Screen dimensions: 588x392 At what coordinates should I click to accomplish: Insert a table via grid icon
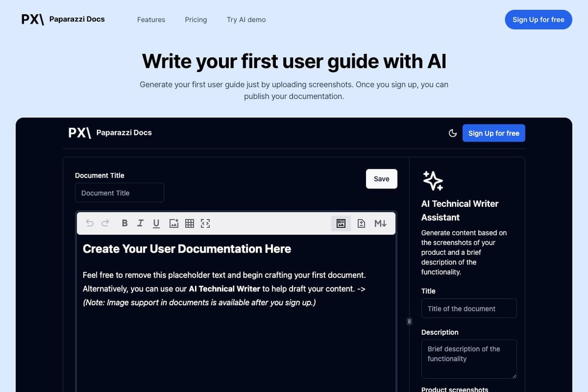click(190, 223)
